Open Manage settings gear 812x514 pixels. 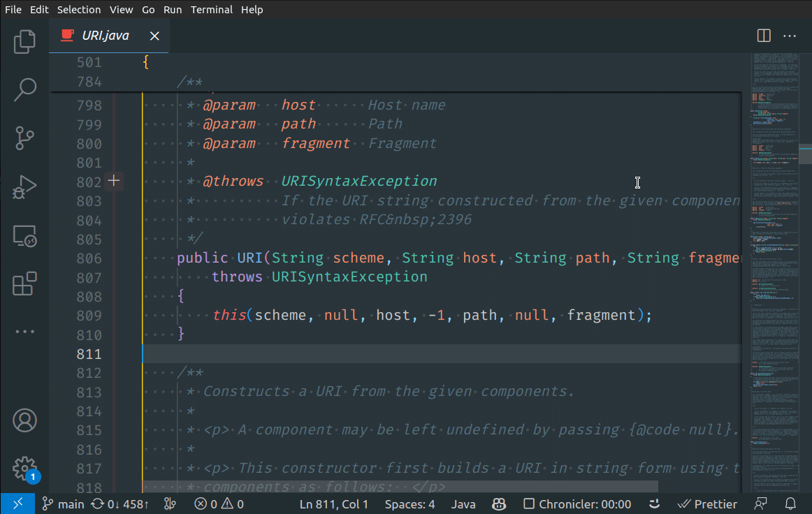24,467
